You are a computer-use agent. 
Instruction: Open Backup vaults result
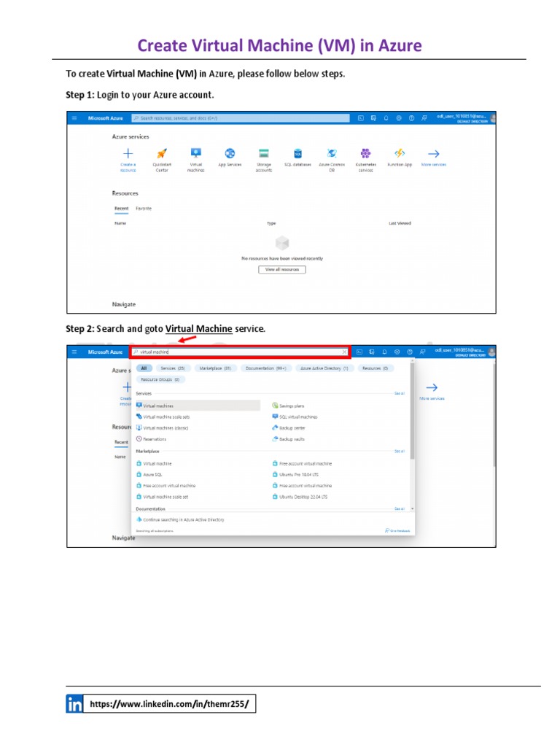coord(289,439)
